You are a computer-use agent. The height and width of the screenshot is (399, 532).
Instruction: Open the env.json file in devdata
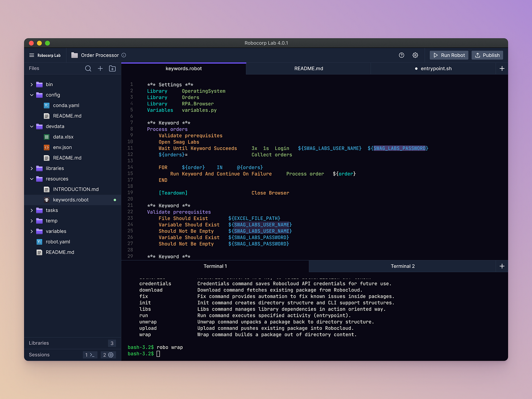pos(62,147)
